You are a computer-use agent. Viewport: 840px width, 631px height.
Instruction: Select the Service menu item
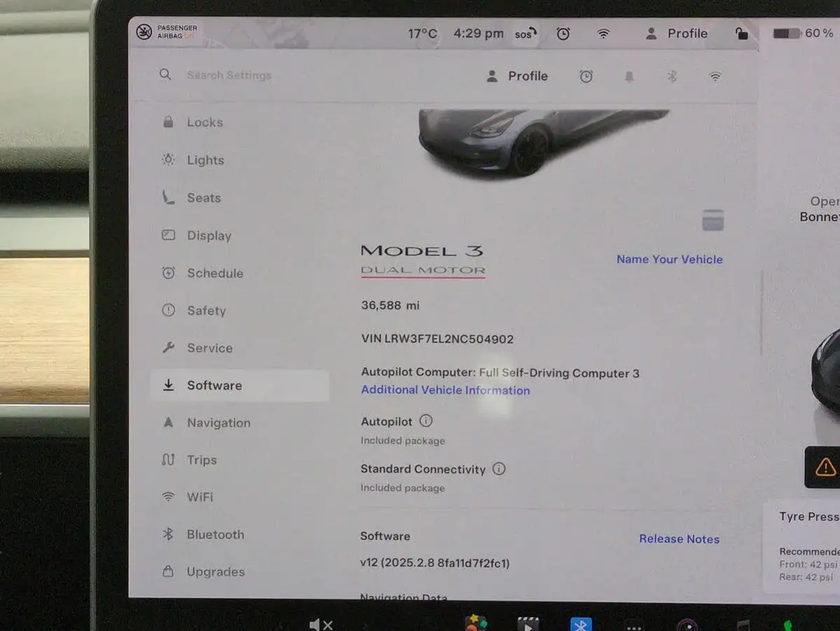(240, 348)
